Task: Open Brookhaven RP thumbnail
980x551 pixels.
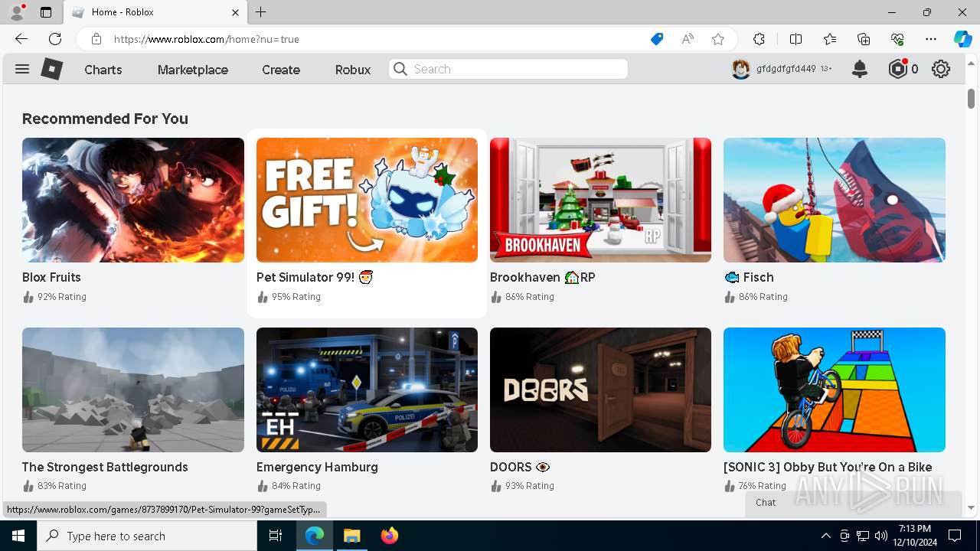Action: [600, 200]
